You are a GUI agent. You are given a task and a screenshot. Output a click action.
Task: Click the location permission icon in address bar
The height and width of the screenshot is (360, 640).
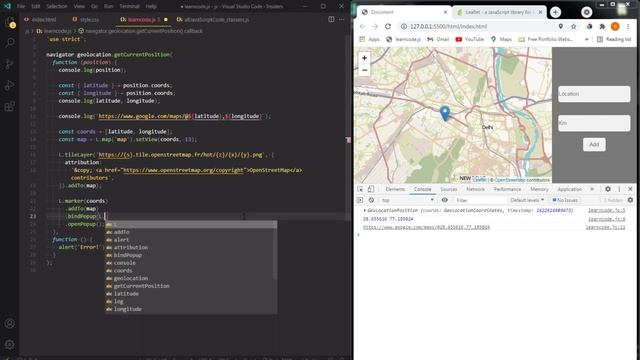coord(561,27)
